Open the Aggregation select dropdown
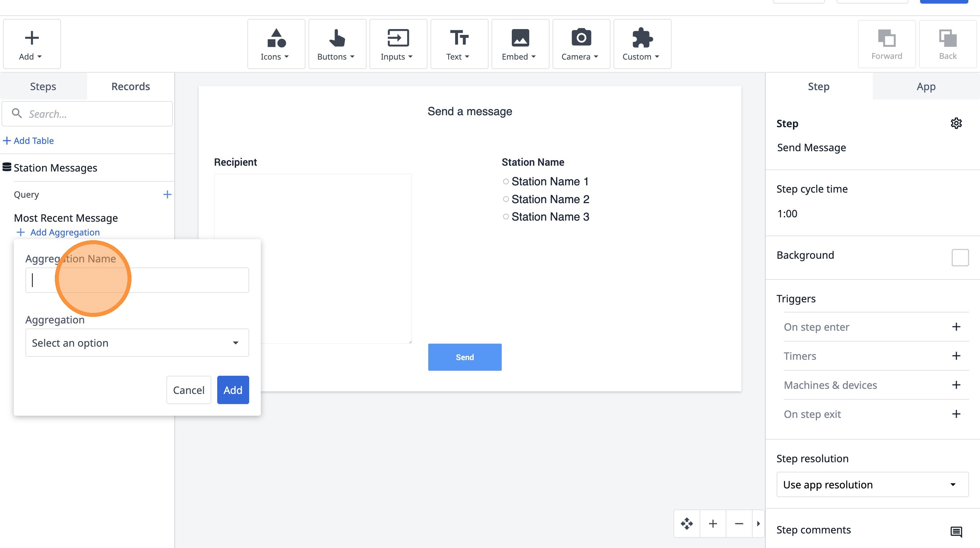The height and width of the screenshot is (548, 980). [137, 343]
